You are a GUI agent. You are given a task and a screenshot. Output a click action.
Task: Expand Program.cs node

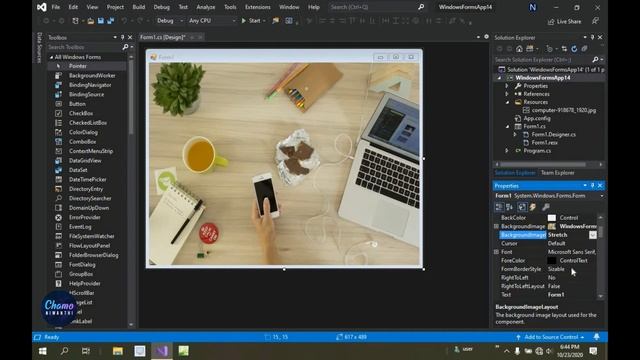[x=507, y=151]
